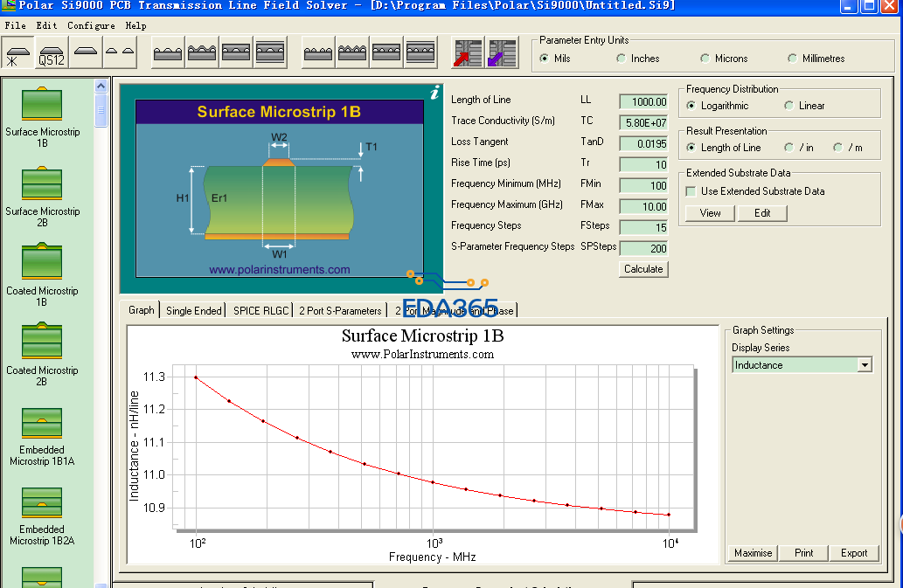The image size is (903, 588).
Task: Click Edit extended substrate data
Action: point(762,213)
